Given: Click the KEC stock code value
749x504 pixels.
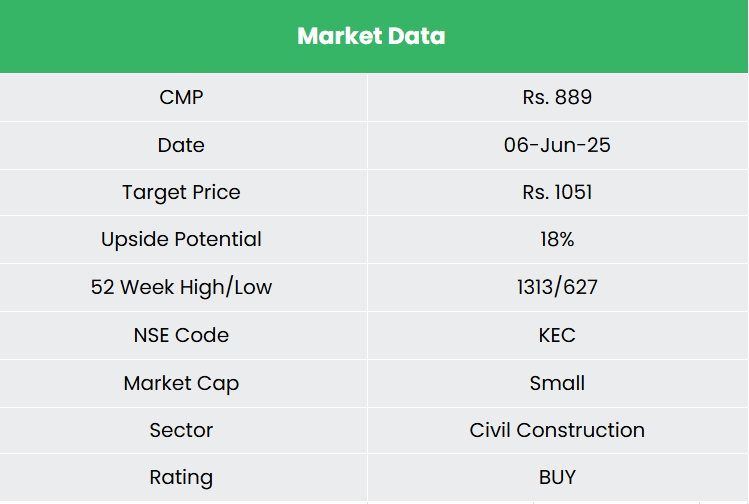Looking at the screenshot, I should 557,335.
